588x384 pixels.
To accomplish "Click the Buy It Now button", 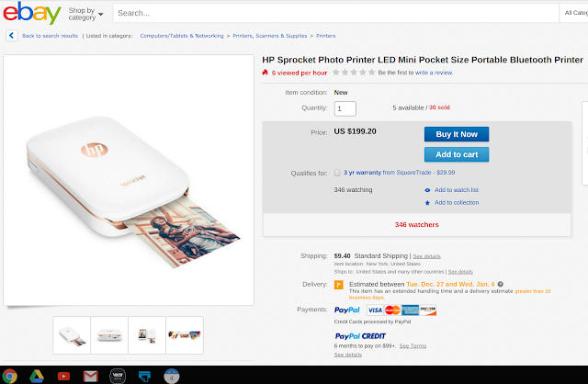I will [x=457, y=134].
